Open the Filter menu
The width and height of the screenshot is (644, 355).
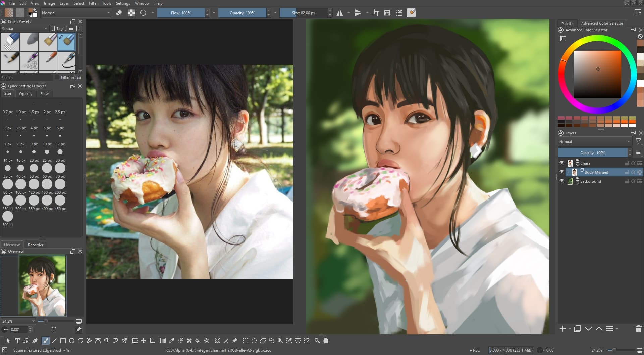93,3
